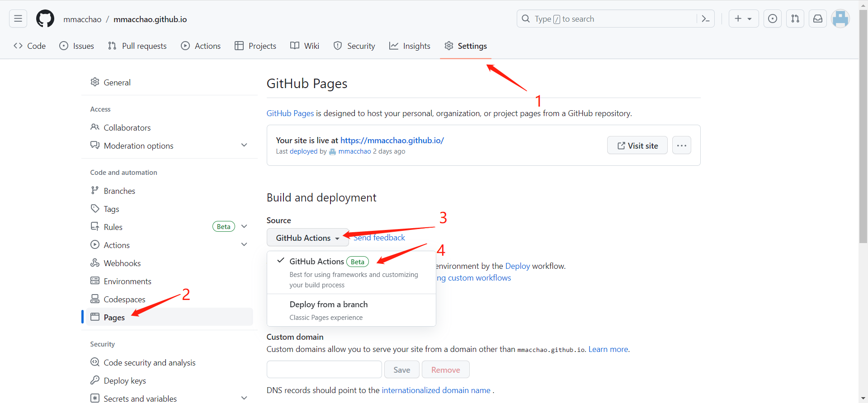Open Learn more about custom domains
This screenshot has height=403, width=868.
coord(608,349)
